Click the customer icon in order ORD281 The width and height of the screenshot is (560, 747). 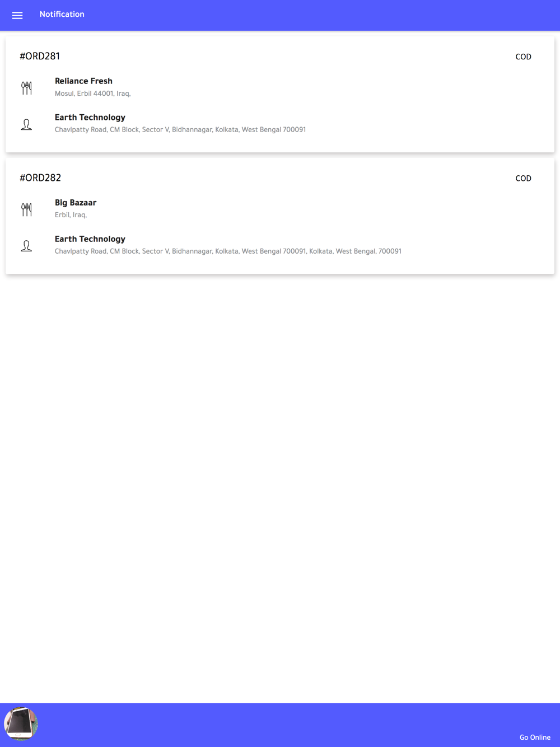point(26,124)
